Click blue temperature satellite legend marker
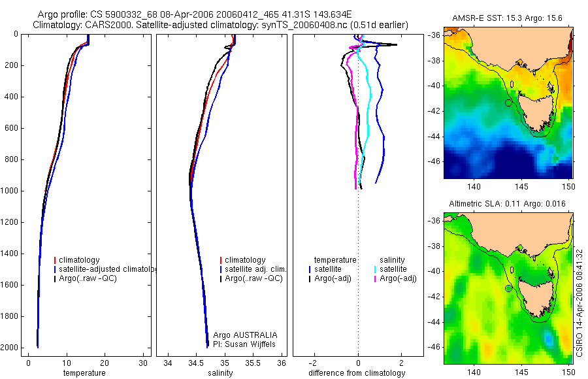Image resolution: width=588 pixels, height=379 pixels. (310, 269)
